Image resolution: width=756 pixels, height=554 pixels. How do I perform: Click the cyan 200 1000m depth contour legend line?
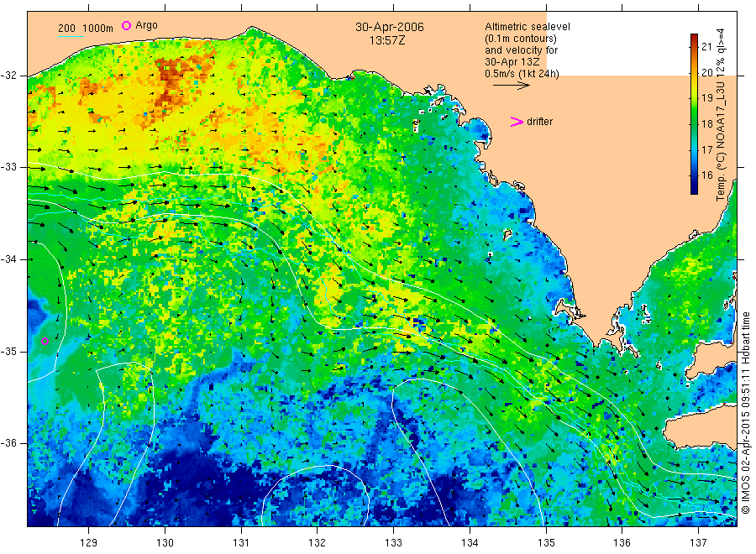coord(71,35)
